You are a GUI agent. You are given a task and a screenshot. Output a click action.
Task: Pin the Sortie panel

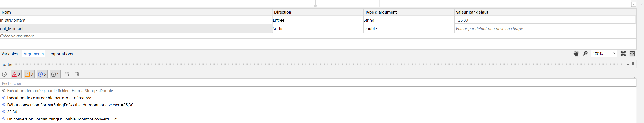coord(633,64)
